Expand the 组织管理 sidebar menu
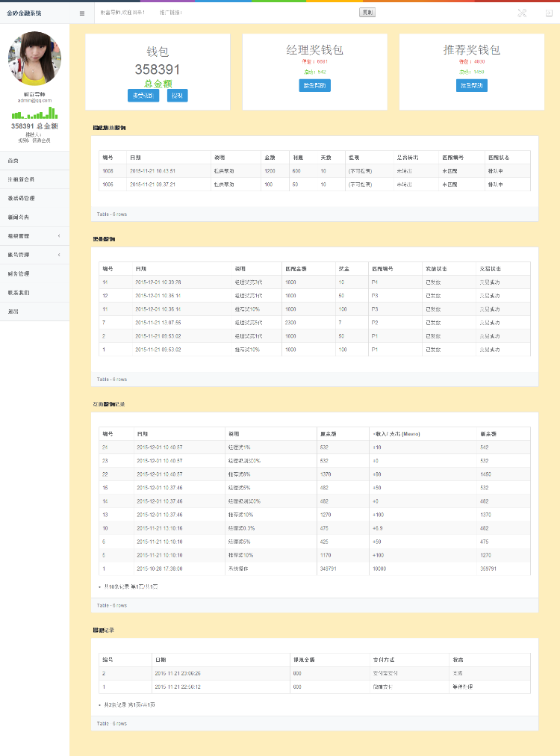 pyautogui.click(x=34, y=236)
